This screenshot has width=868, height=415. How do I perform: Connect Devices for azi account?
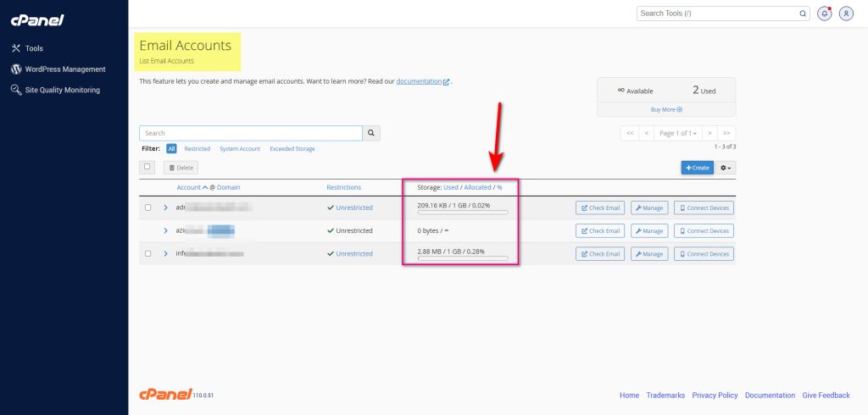pos(704,230)
